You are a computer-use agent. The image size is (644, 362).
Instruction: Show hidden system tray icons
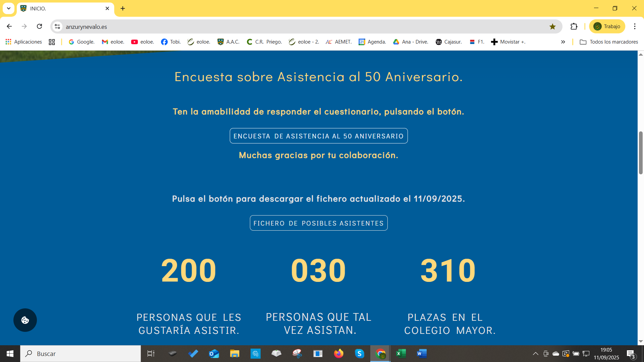point(535,354)
